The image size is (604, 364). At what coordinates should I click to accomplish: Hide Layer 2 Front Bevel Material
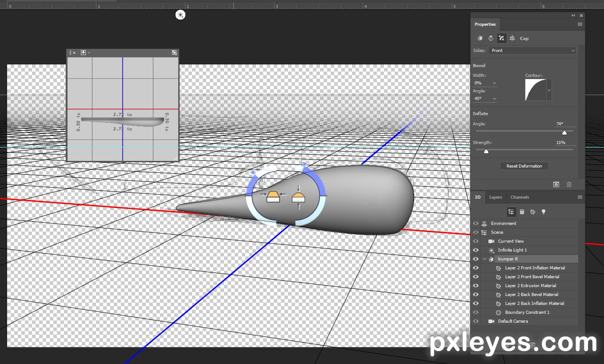476,277
